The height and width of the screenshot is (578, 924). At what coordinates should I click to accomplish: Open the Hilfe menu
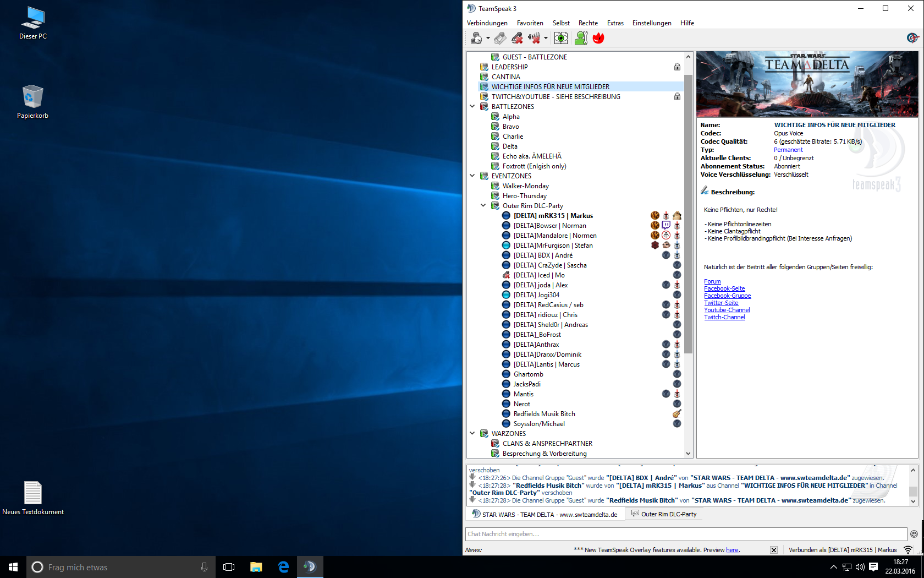pos(687,23)
